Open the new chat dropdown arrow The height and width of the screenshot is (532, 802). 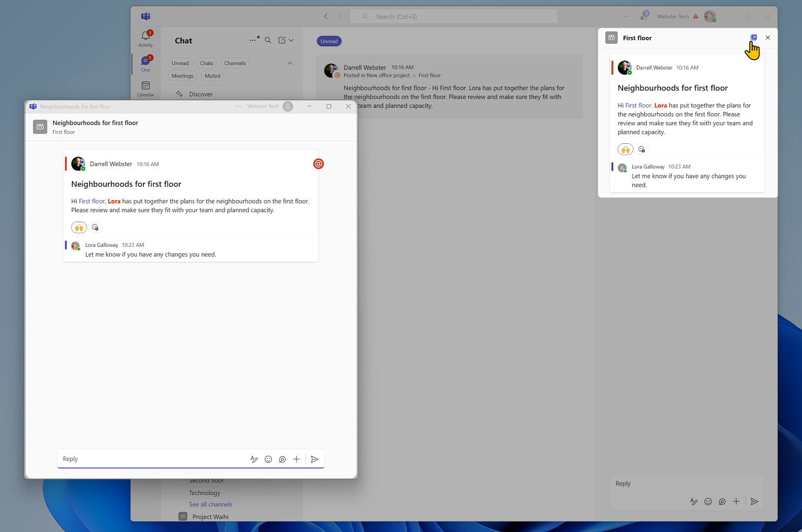291,40
